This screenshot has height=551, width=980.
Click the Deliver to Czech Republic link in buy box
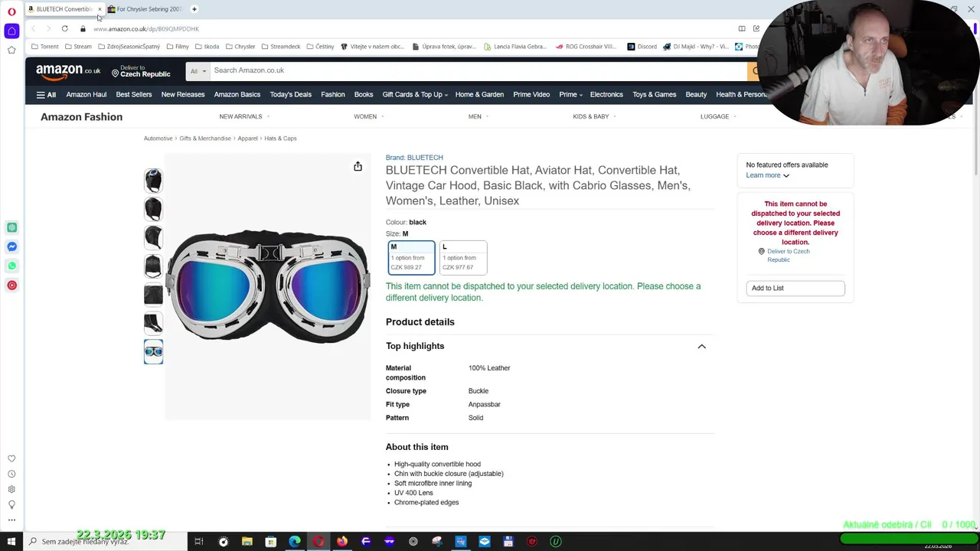[x=788, y=256]
